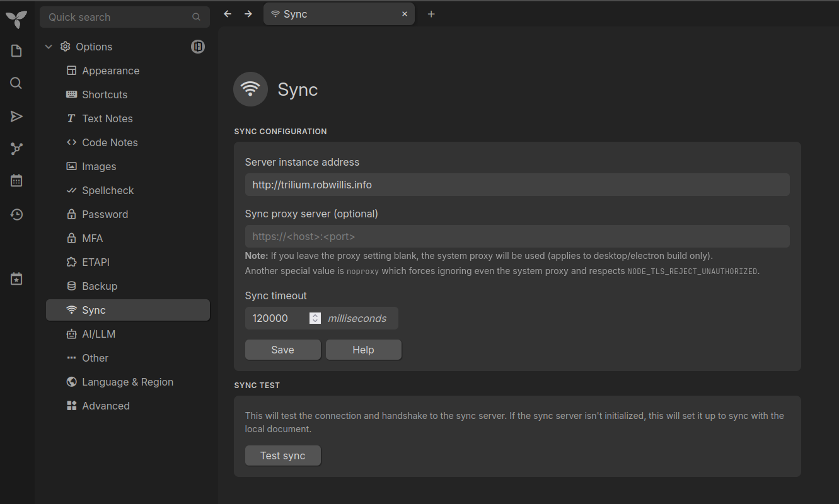839x504 pixels.
Task: Click the jump-to-note arrow icon
Action: pyautogui.click(x=16, y=117)
